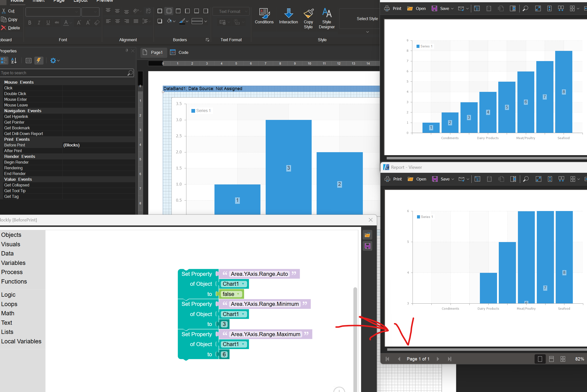This screenshot has height=392, width=587.
Task: Click the Delete button
Action: [x=10, y=28]
